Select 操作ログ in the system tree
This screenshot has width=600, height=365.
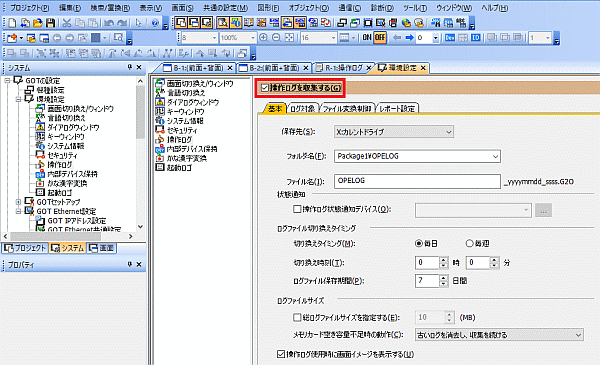tap(59, 165)
